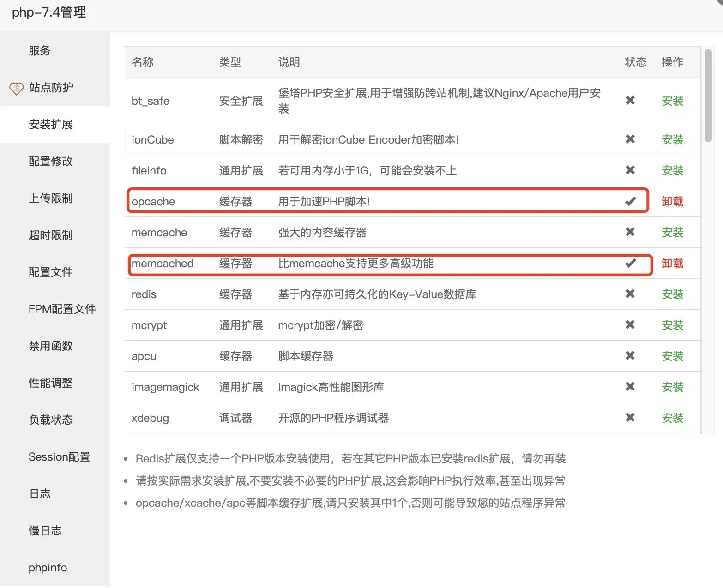Click the X status icon for mcrypt

coord(630,324)
